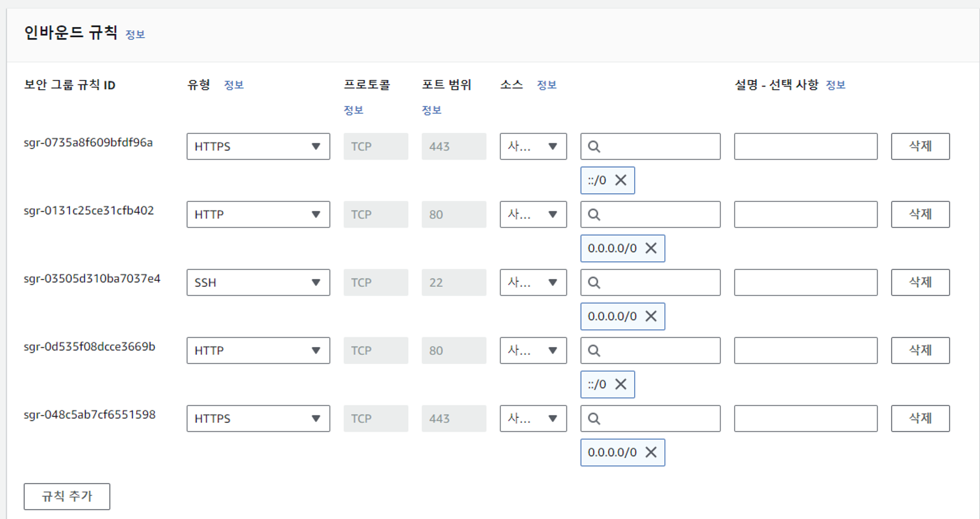Open type dropdown for first HTTPS rule

258,147
